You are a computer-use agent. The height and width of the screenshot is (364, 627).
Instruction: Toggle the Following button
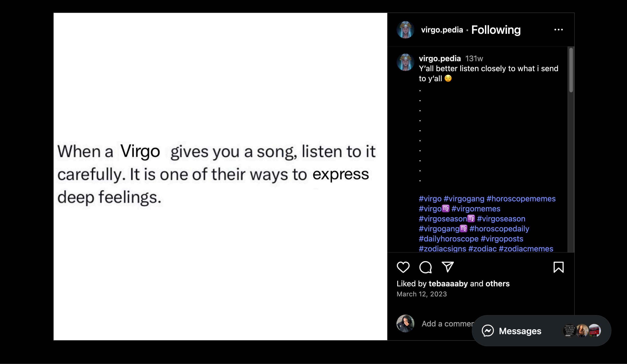496,30
